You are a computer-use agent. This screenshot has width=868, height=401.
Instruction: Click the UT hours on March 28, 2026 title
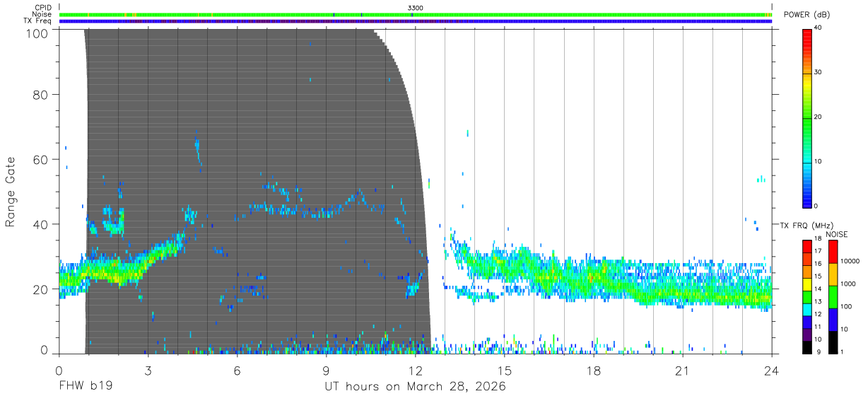point(415,388)
